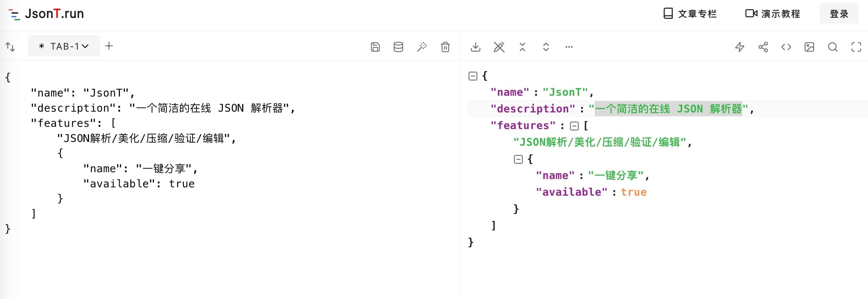
Task: Click the "一键分享" value in tree view
Action: point(616,176)
